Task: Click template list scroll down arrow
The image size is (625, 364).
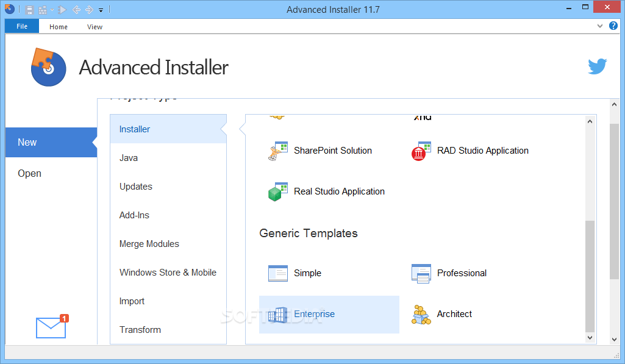Action: (590, 338)
